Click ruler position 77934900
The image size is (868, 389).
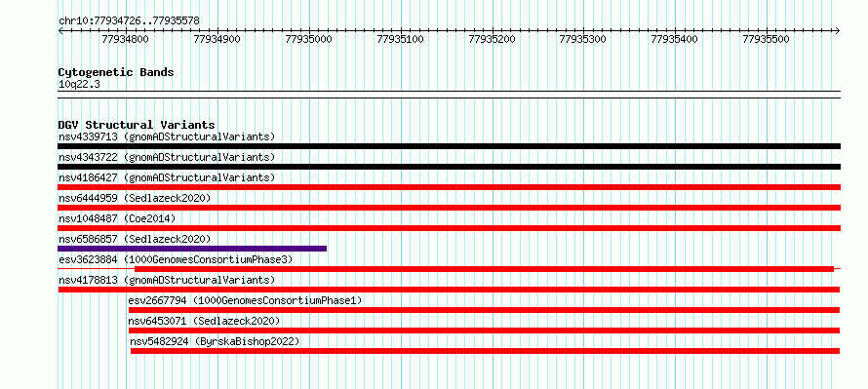coord(217,39)
